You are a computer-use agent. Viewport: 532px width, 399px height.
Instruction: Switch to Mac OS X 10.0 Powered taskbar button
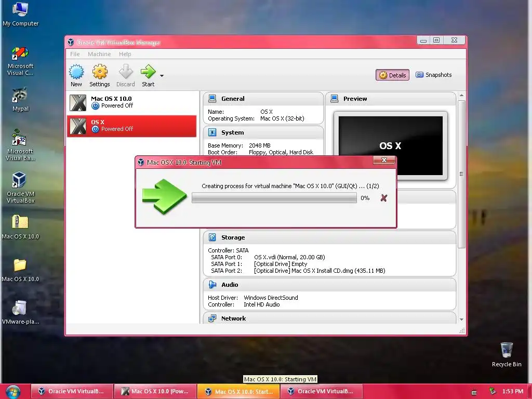click(x=155, y=391)
